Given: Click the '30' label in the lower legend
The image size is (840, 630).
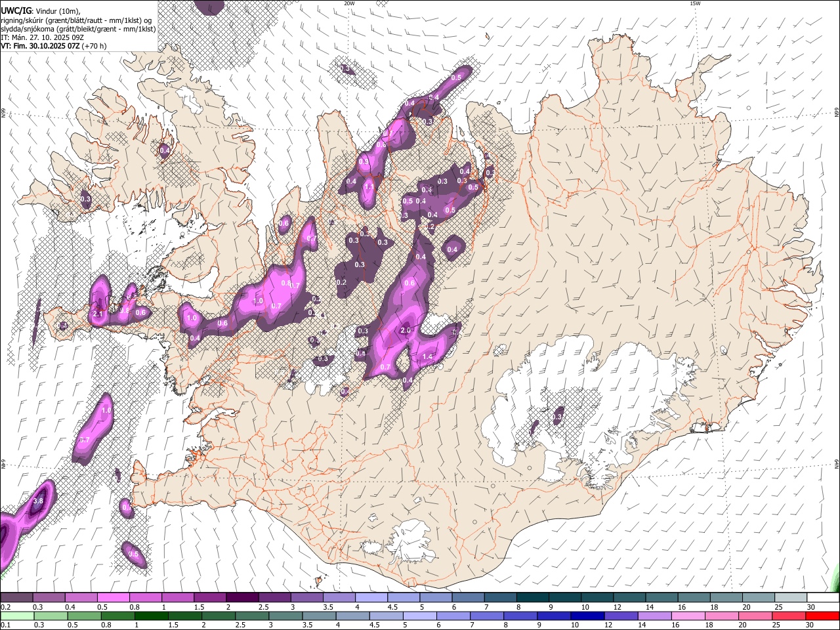Looking at the screenshot, I should point(811,625).
